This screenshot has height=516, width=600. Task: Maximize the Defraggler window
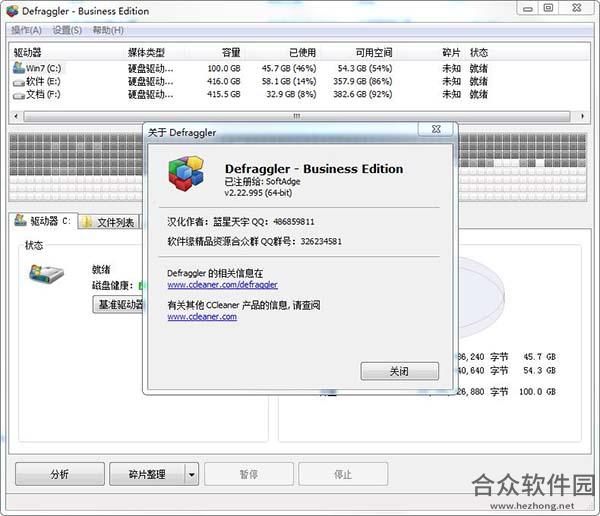coord(548,8)
